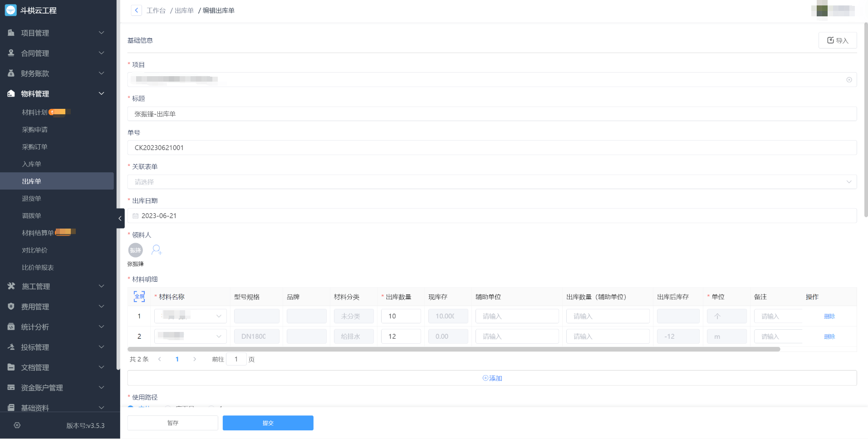
Task: Open 入库单 in the sidebar
Action: tap(31, 164)
